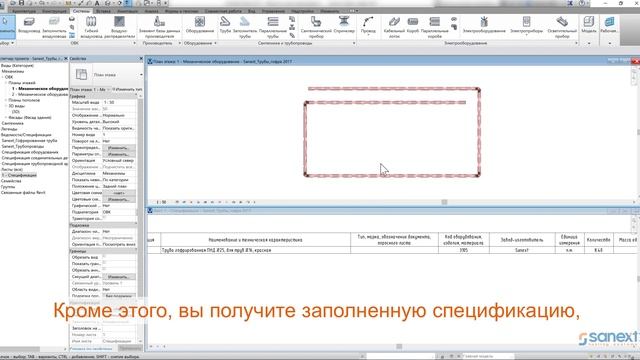Image resolution: width=640 pixels, height=360 pixels.
Task: Open the Совместная работа ribbon tab
Action: click(x=223, y=11)
